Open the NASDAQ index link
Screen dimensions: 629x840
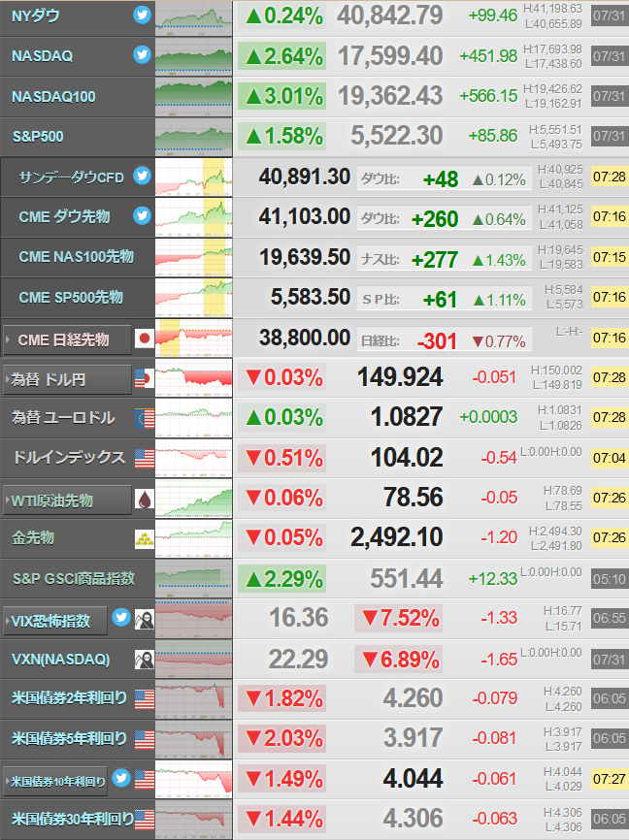(x=43, y=55)
